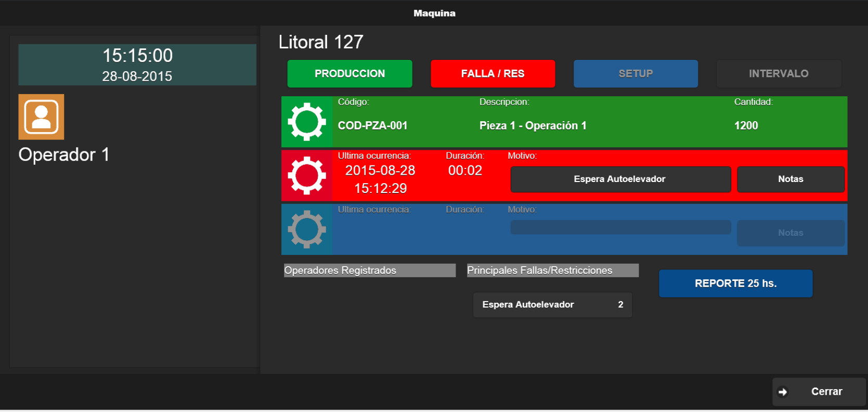Select the Principales Fallas/Restricciones header
The height and width of the screenshot is (412, 868).
552,271
